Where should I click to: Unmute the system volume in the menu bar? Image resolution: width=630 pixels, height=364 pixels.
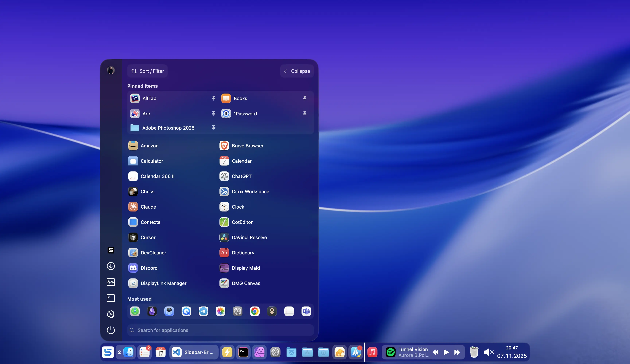point(489,352)
